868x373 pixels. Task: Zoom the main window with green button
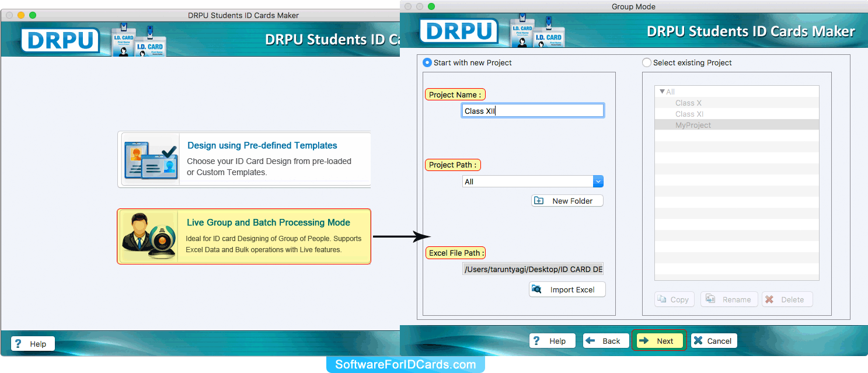click(x=33, y=15)
